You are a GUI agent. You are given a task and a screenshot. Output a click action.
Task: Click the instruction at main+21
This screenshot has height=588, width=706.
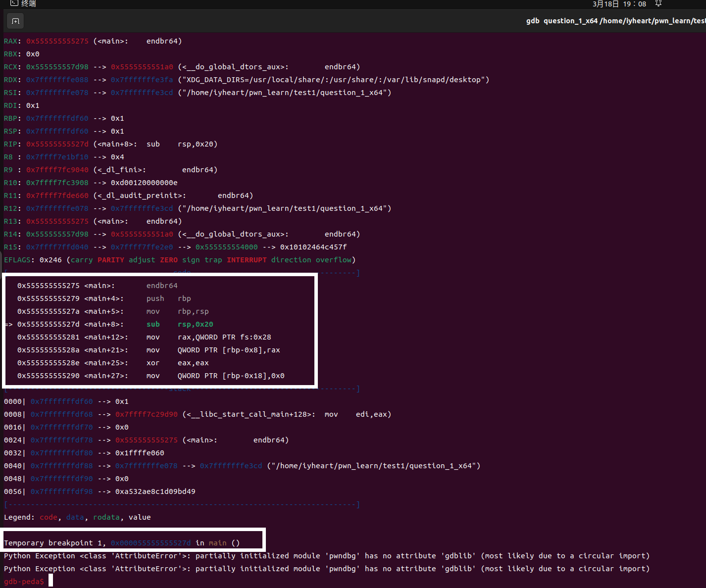click(x=213, y=350)
